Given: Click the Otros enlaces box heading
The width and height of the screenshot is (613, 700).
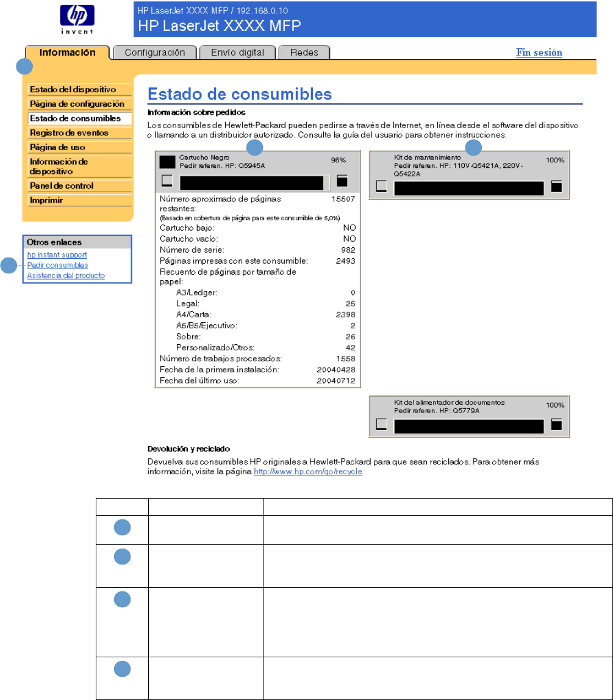Looking at the screenshot, I should tap(77, 242).
